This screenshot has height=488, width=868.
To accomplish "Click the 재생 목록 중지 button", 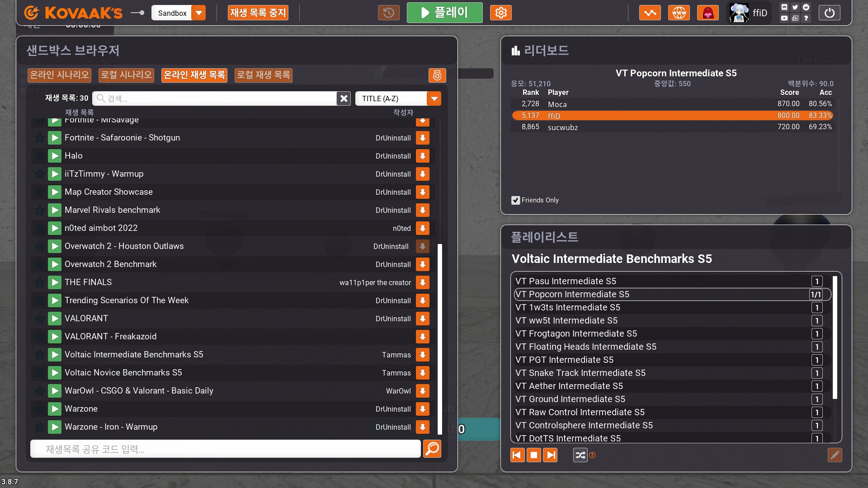I will (258, 13).
